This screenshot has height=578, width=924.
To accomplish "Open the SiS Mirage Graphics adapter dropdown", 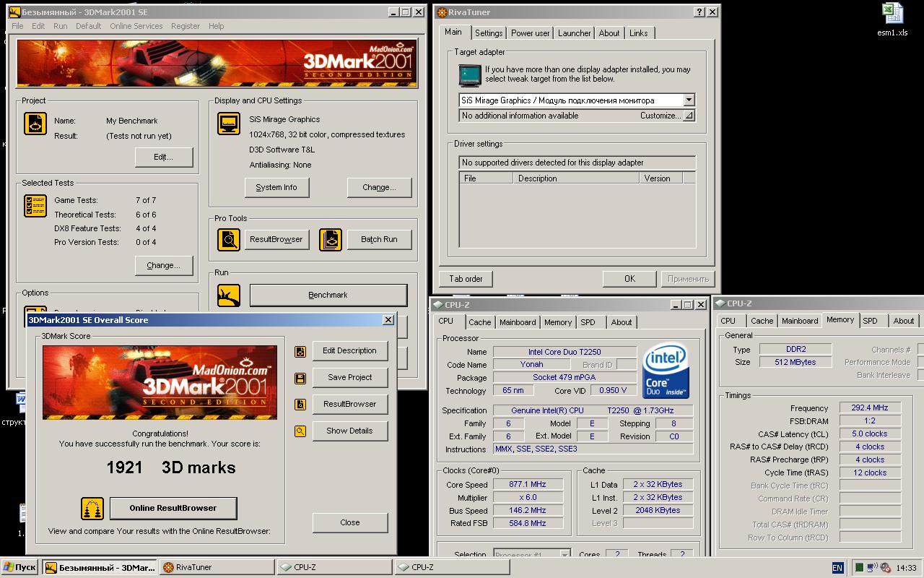I will [689, 100].
